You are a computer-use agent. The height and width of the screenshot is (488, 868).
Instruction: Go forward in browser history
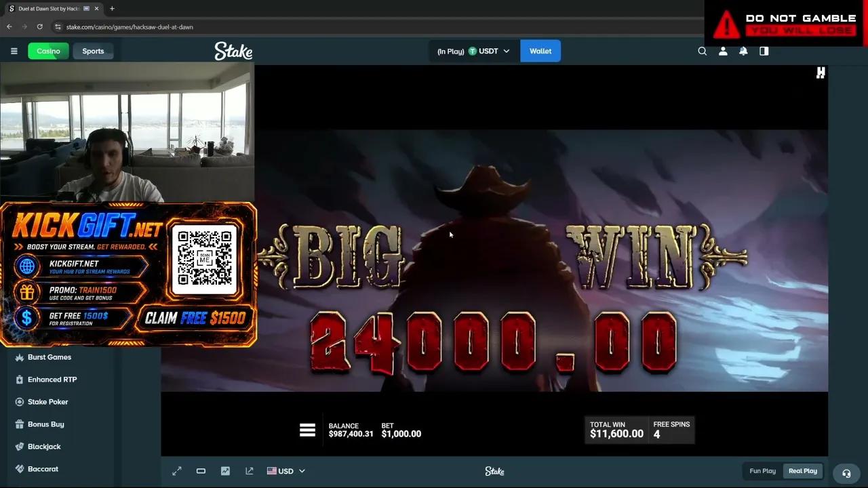(24, 26)
